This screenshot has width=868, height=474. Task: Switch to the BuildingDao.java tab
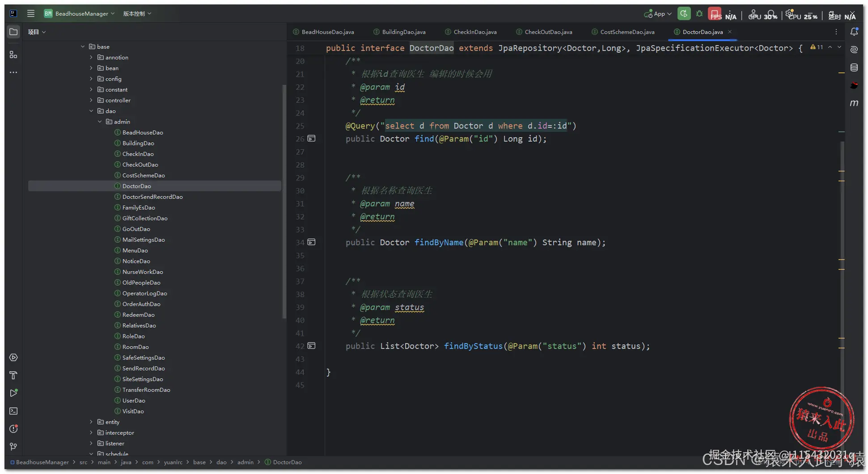(403, 32)
